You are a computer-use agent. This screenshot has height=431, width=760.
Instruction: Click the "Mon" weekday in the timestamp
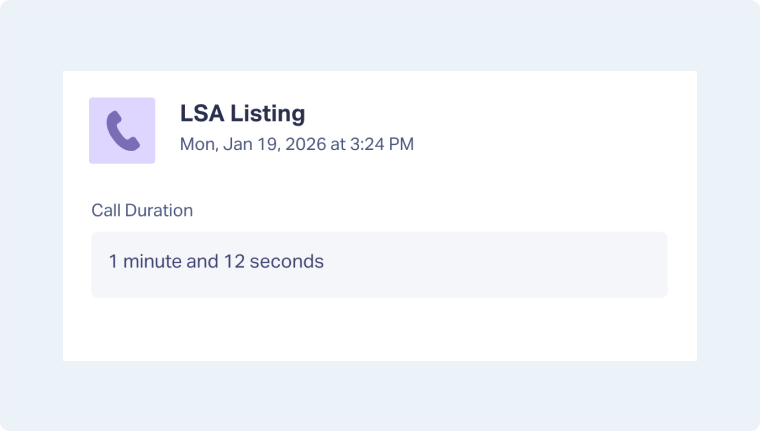coord(196,144)
